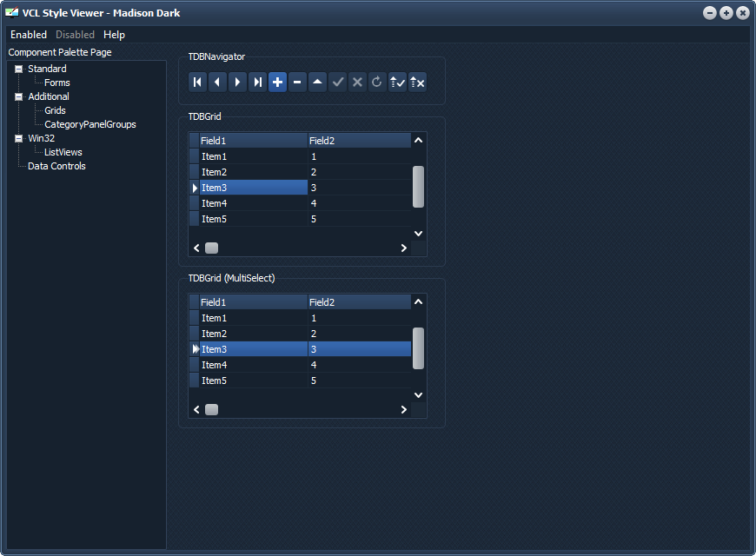Click value 2 cell in the MultiSelect grid
The image size is (756, 556).
[x=360, y=334]
